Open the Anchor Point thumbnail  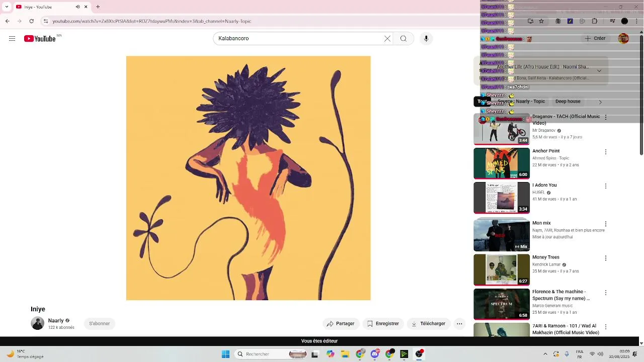(502, 163)
